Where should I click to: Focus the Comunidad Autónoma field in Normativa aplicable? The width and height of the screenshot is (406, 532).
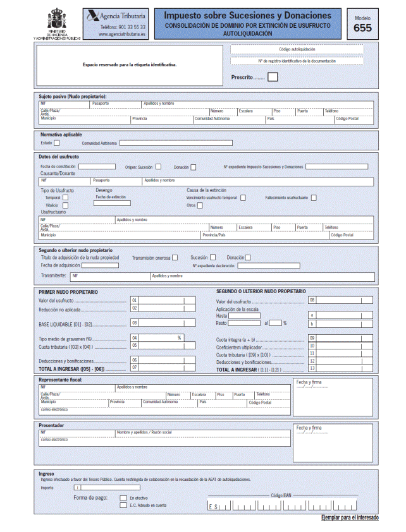click(x=176, y=143)
